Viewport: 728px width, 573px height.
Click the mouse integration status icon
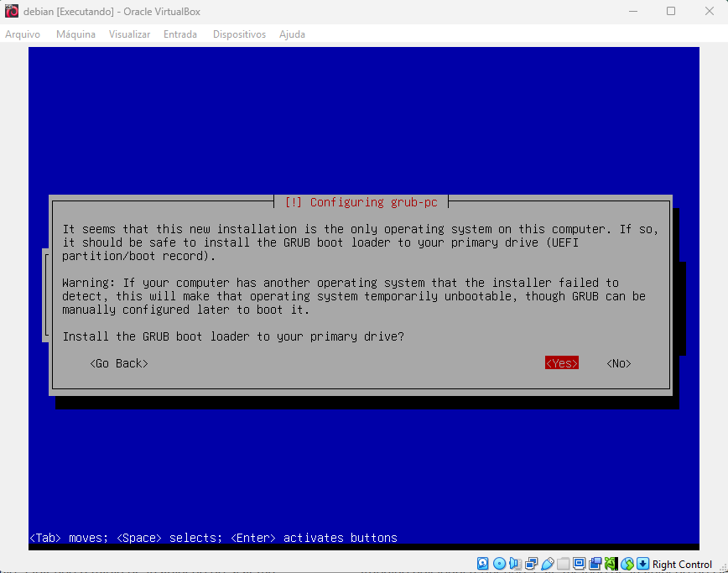pos(627,564)
